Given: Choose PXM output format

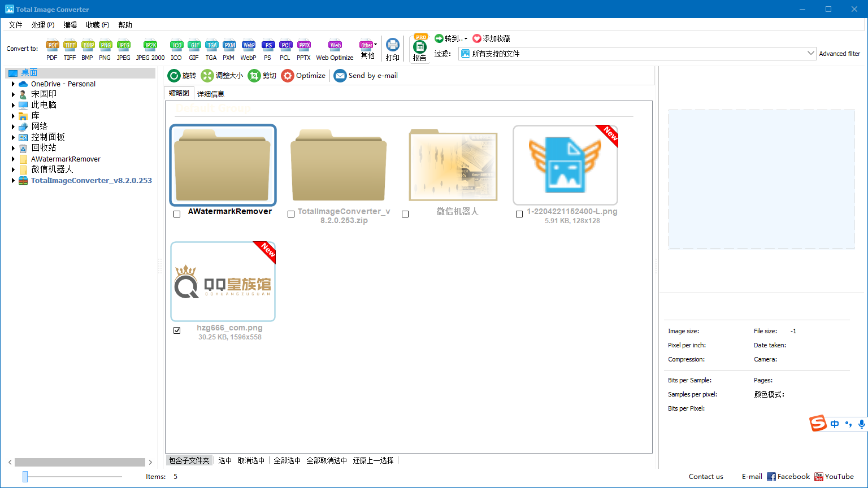Looking at the screenshot, I should coord(229,49).
